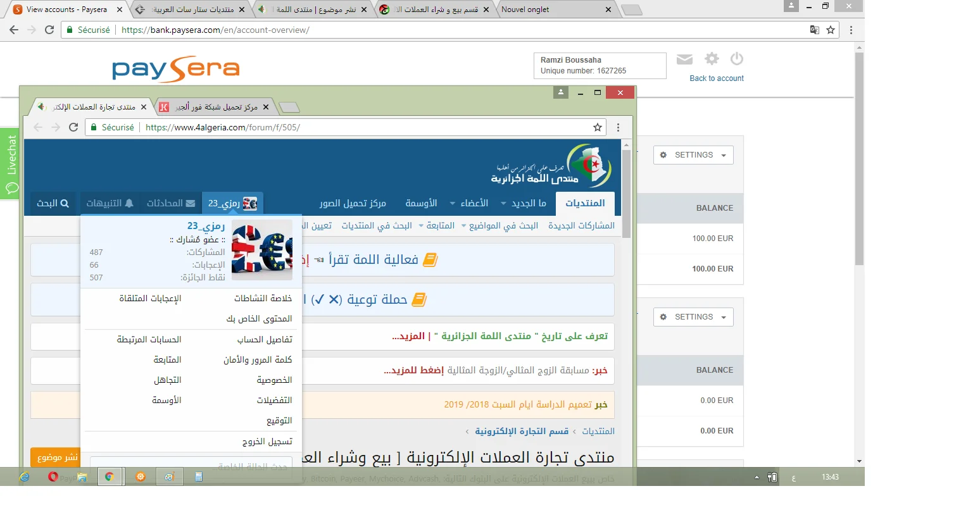Open Paysera settings gear icon
The width and height of the screenshot is (980, 529).
(x=712, y=59)
